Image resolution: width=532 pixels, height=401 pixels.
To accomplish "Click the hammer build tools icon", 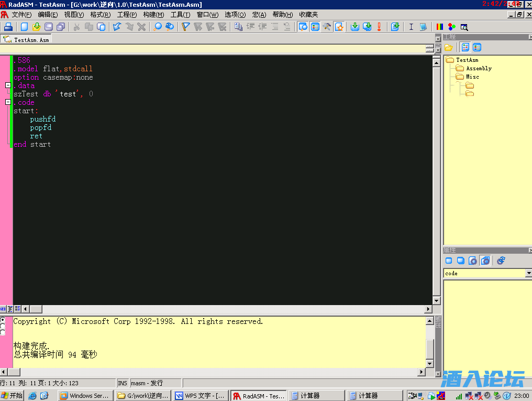I will coord(327,27).
